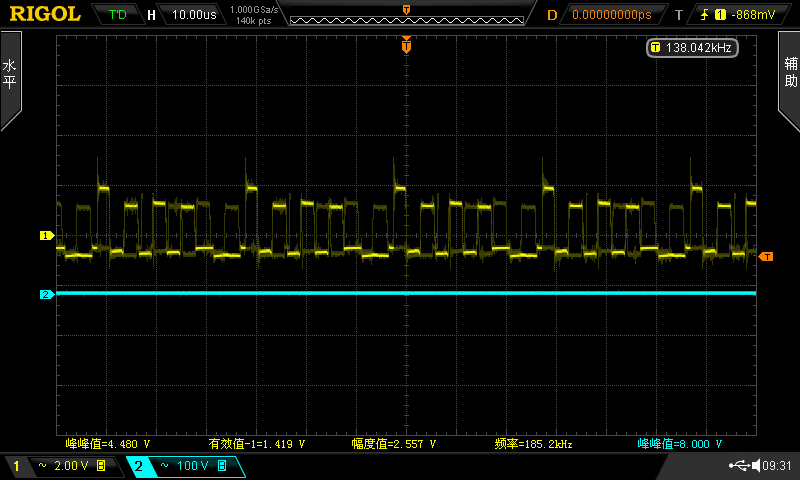Click the T'D trigger status indicator
Image resolution: width=800 pixels, height=480 pixels.
117,14
